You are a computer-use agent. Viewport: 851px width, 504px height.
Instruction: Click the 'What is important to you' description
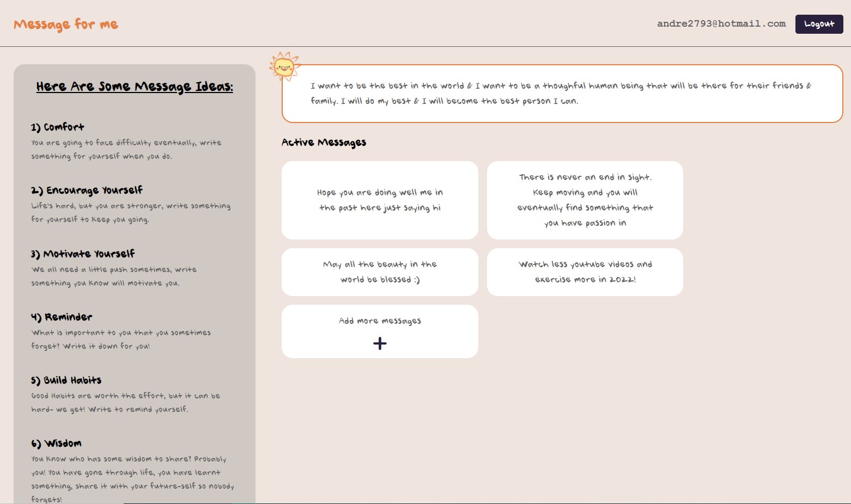click(x=121, y=339)
